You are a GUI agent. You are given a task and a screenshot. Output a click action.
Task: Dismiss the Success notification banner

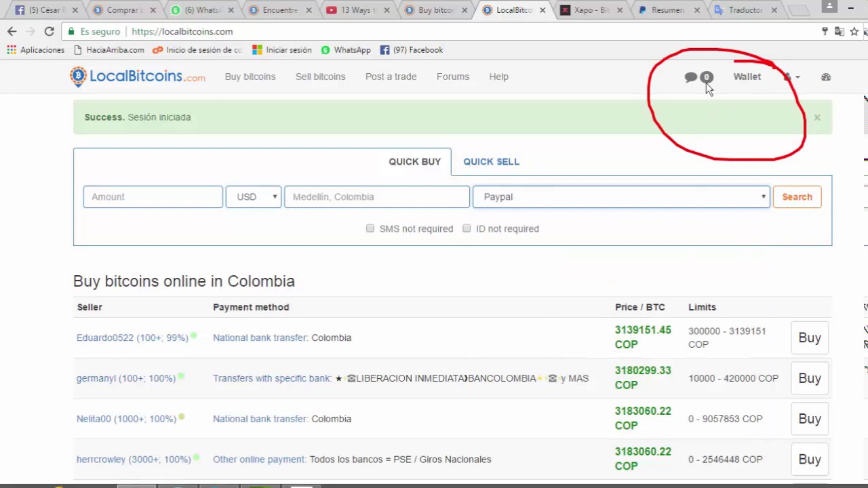[817, 117]
